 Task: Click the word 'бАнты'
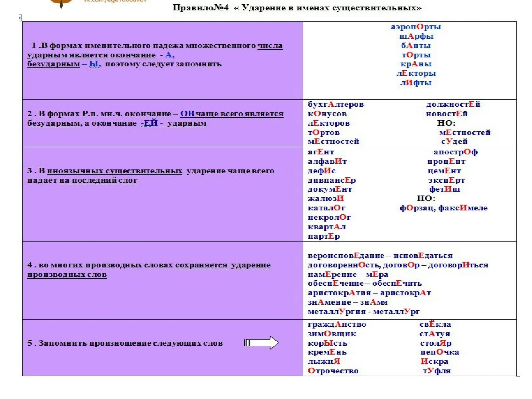416,45
